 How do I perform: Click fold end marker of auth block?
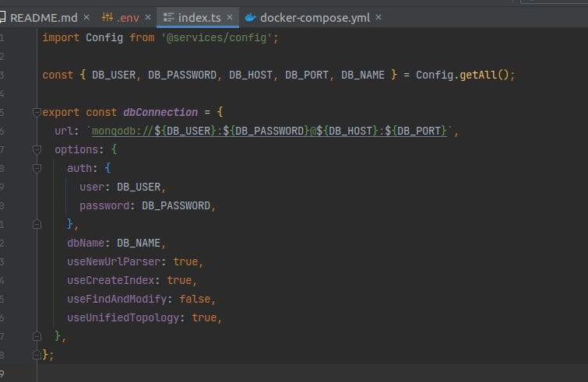[37, 224]
